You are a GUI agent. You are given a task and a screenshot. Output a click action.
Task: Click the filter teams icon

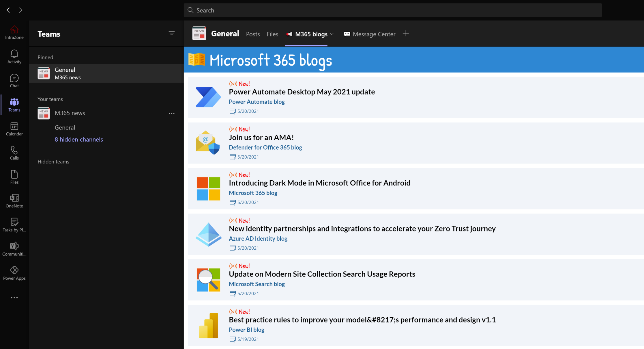coord(172,33)
